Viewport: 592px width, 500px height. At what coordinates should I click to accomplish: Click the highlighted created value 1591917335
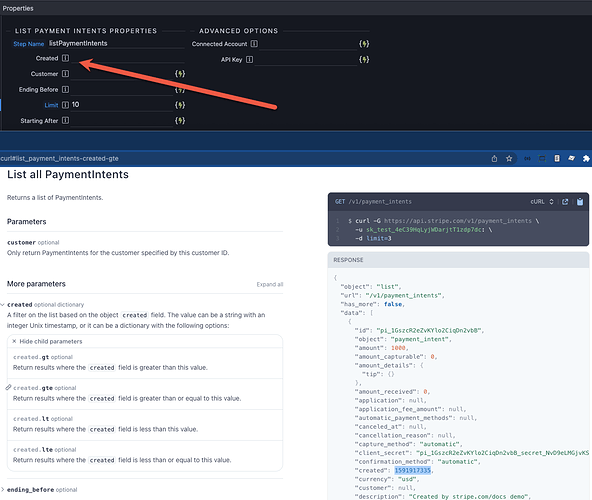coord(413,471)
